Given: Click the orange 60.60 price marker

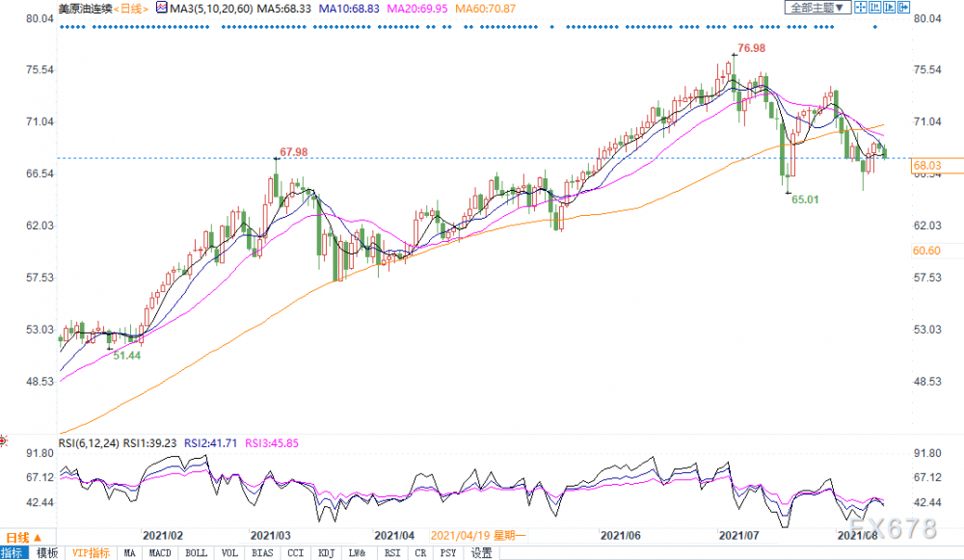Looking at the screenshot, I should coord(926,251).
